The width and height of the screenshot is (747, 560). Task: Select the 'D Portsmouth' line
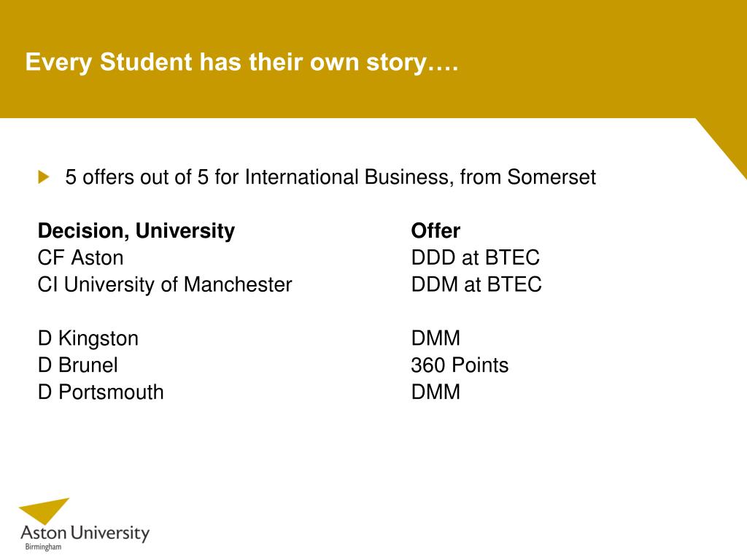pos(101,392)
